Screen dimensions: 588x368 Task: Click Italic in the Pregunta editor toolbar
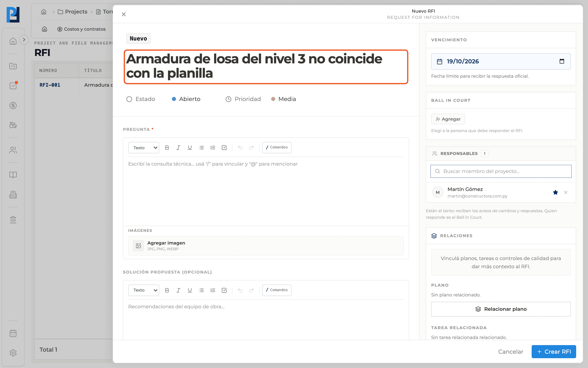point(178,147)
